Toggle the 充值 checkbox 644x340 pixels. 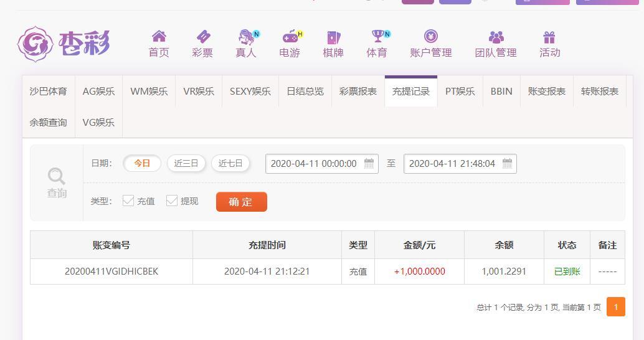click(128, 201)
